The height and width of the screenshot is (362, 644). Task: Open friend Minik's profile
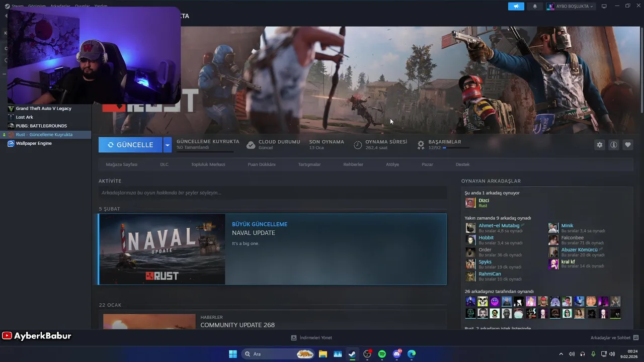tap(567, 226)
